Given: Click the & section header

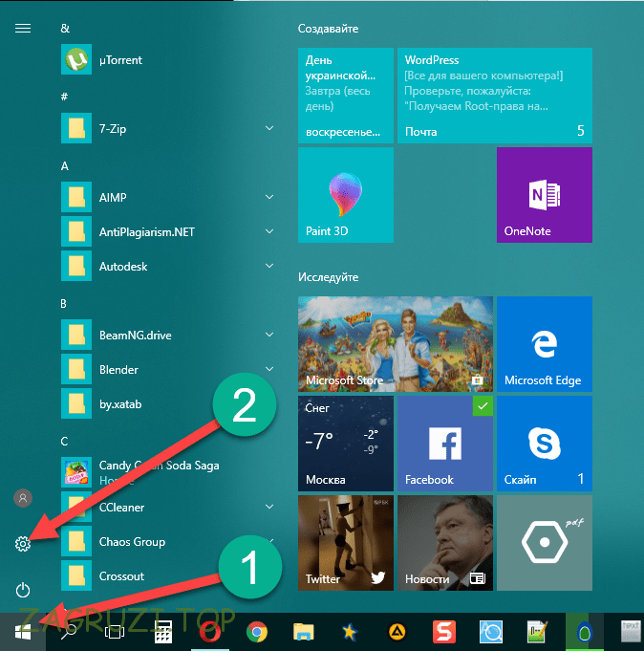Looking at the screenshot, I should [65, 29].
